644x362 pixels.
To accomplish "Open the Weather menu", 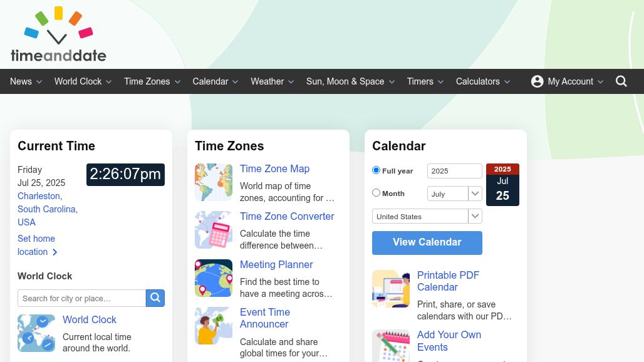I will (x=273, y=81).
